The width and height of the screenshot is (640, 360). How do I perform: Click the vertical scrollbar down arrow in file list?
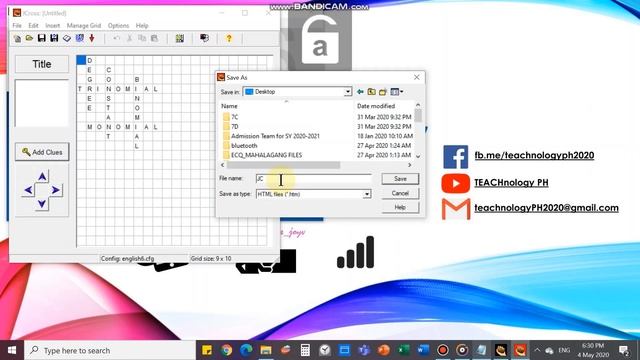point(418,156)
